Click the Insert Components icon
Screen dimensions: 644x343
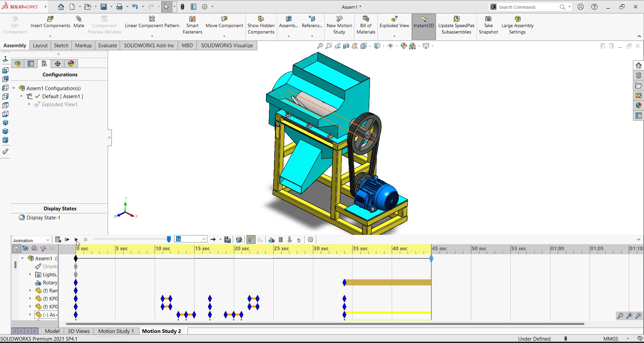click(50, 19)
